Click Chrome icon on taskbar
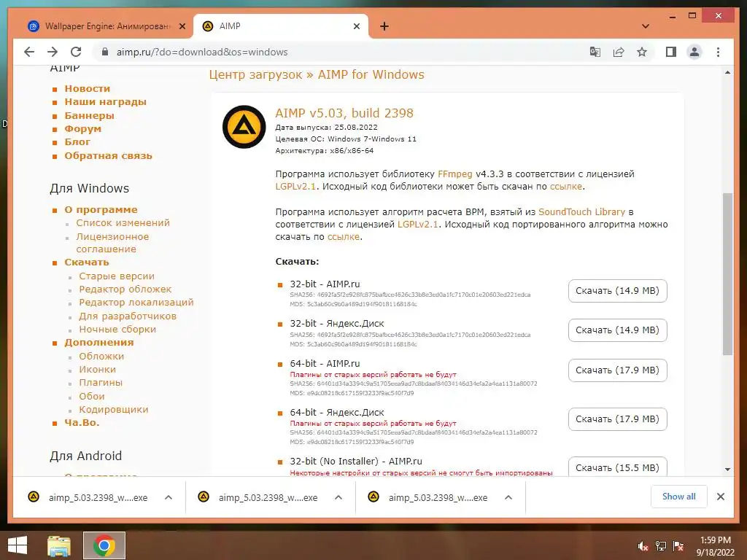 pyautogui.click(x=104, y=545)
